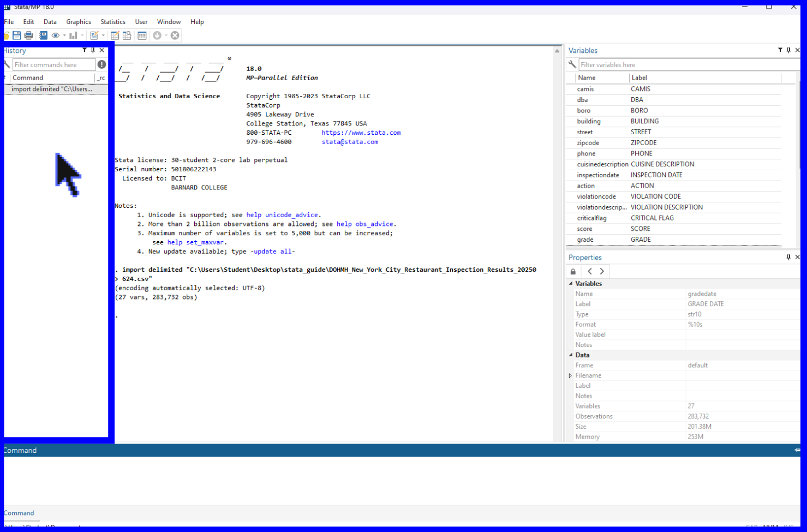The width and height of the screenshot is (807, 532).
Task: Expand the Filename row in Properties
Action: tap(571, 375)
